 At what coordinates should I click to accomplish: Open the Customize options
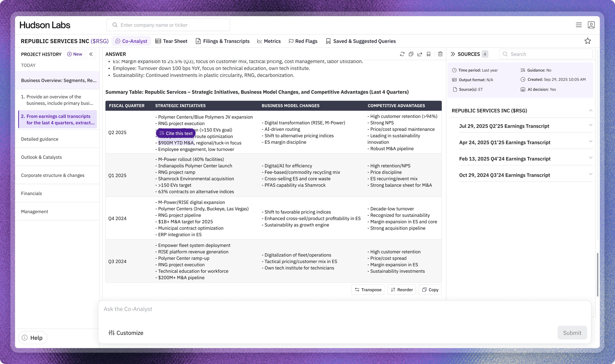coord(126,333)
